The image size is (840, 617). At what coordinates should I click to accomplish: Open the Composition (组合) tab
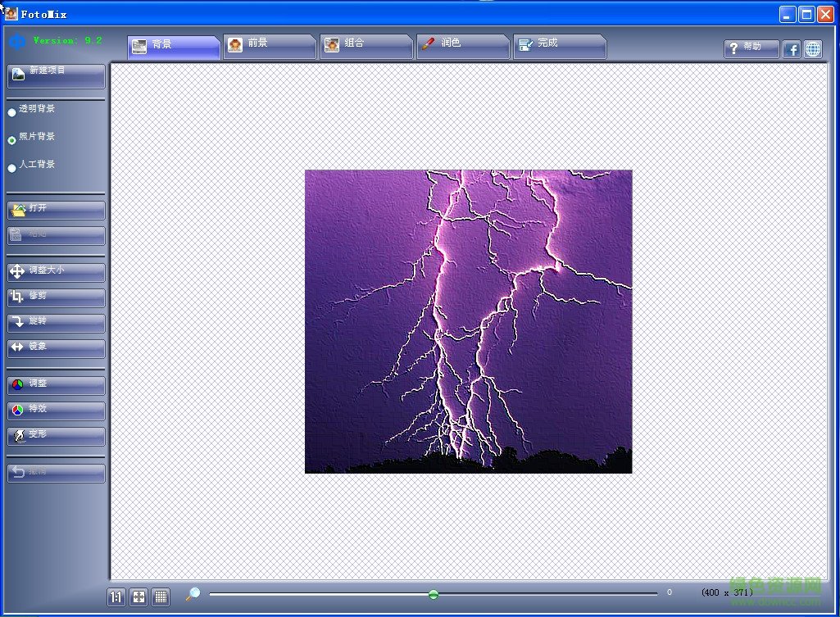click(x=366, y=46)
